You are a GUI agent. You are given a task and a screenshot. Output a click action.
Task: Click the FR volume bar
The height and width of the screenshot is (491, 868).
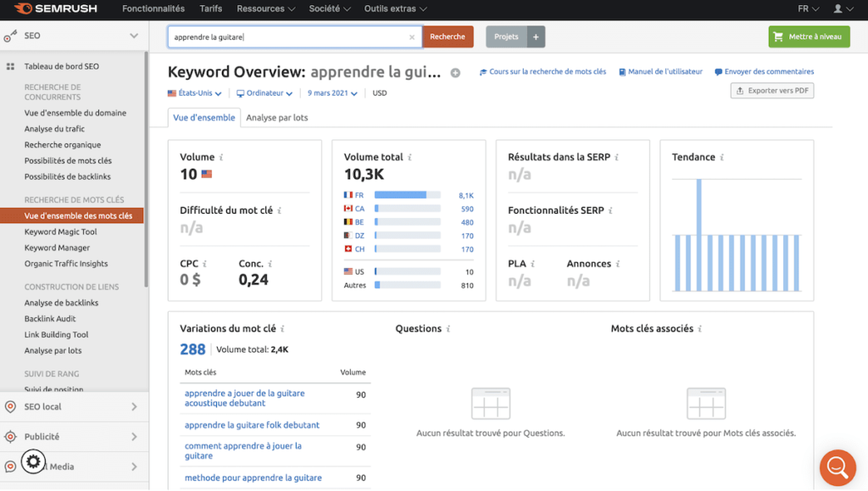[x=408, y=195]
